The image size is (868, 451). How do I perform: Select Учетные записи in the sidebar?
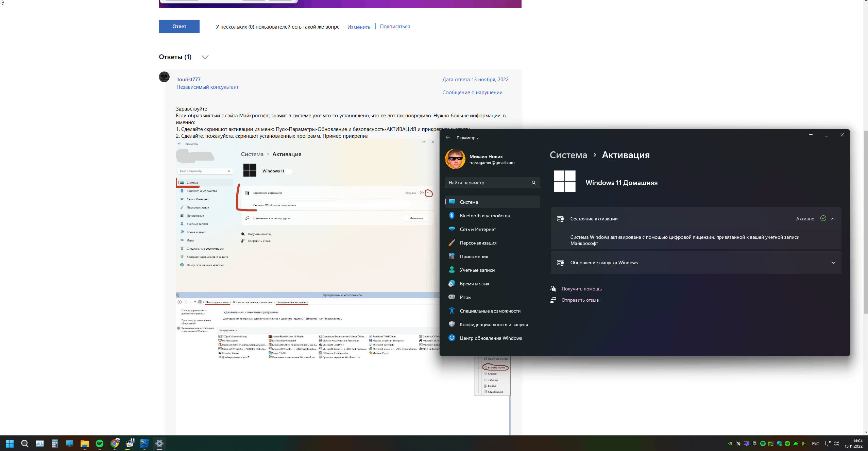tap(477, 270)
